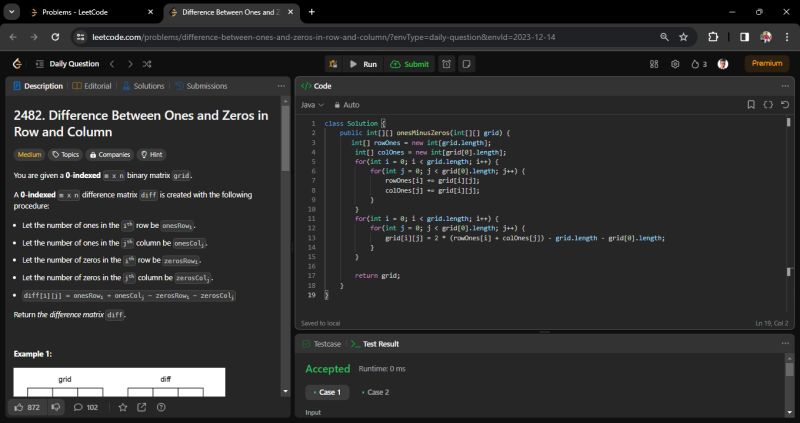Click the Example 1 grid image
Viewport: 800px width, 423px height.
coord(119,382)
